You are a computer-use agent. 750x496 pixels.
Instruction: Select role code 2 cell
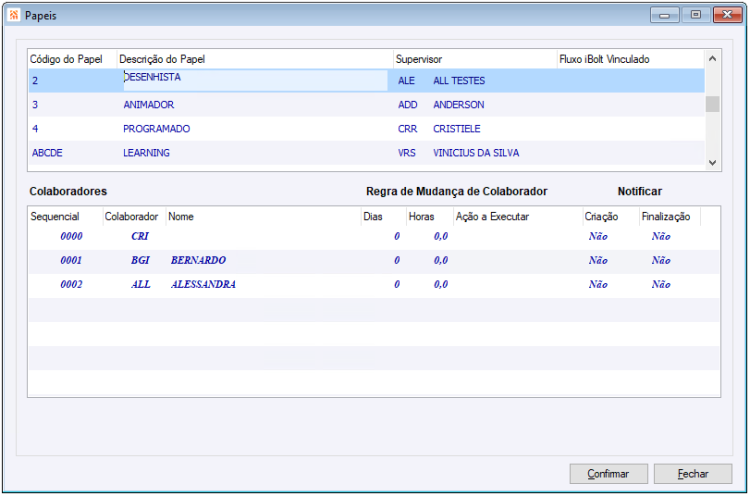73,80
